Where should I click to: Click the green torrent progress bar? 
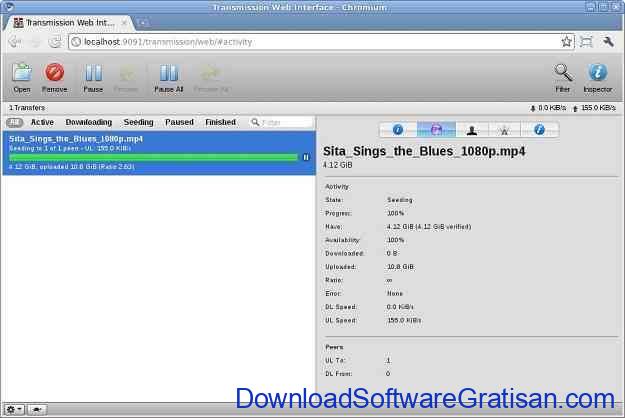click(x=153, y=157)
